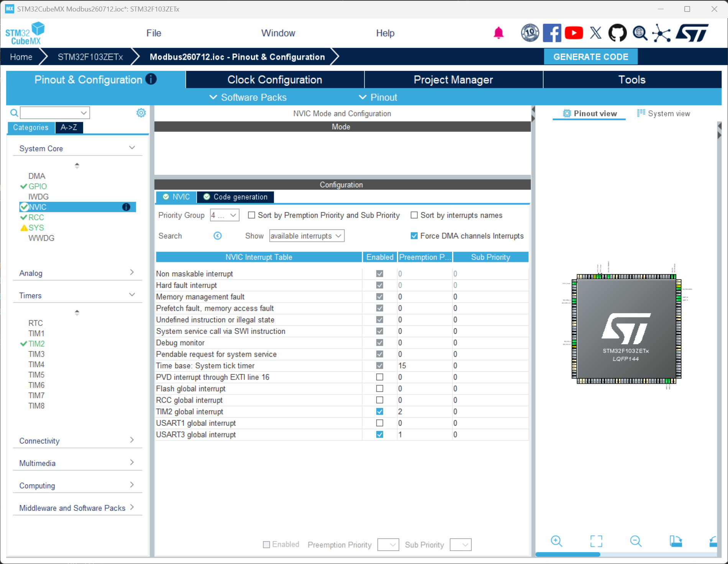
Task: Open the Priority Group dropdown
Action: (225, 215)
